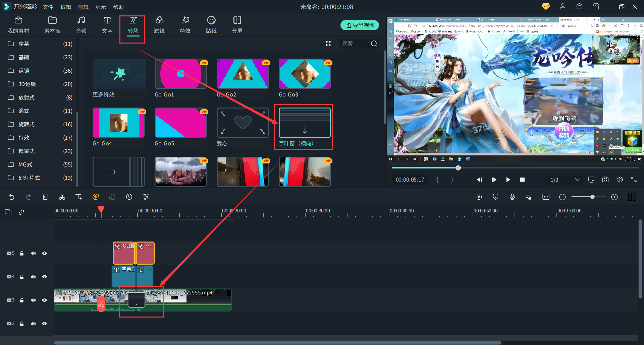Click the trash delete icon
The width and height of the screenshot is (644, 345).
click(45, 197)
